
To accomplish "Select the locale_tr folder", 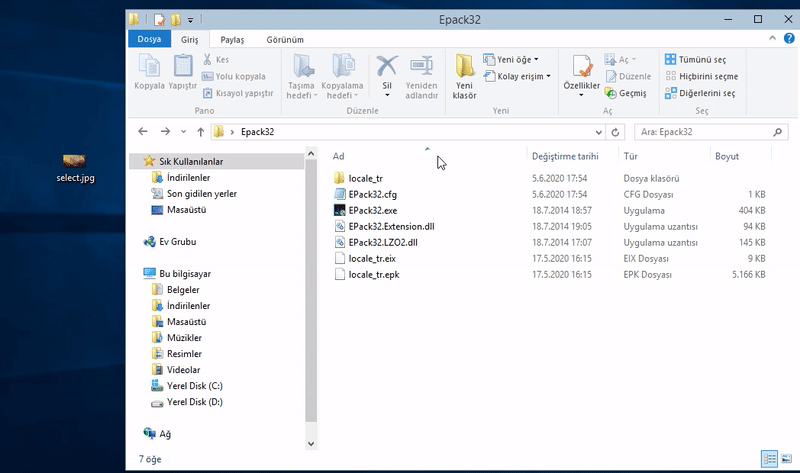I will [x=365, y=178].
